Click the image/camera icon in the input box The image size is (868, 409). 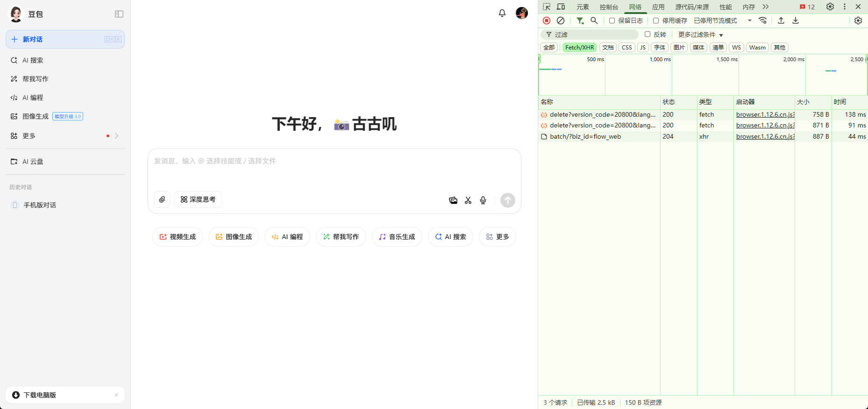pos(453,200)
